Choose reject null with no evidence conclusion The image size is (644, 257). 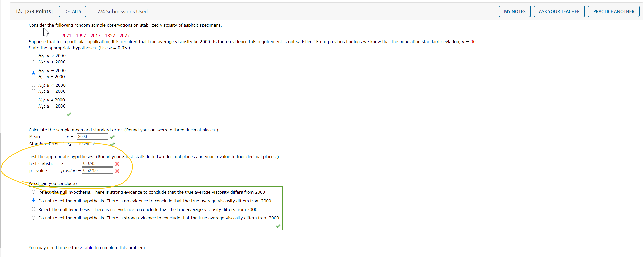pyautogui.click(x=33, y=209)
